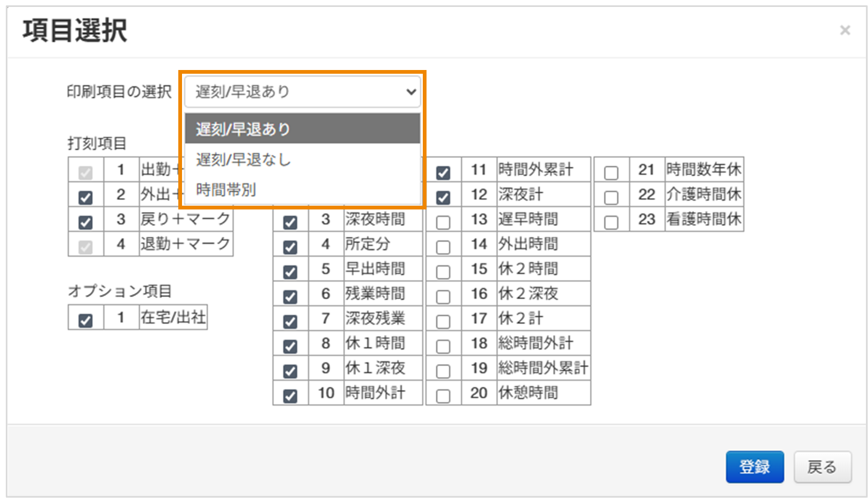The height and width of the screenshot is (498, 868).
Task: Check item 22 介護時間休
Action: [x=611, y=198]
